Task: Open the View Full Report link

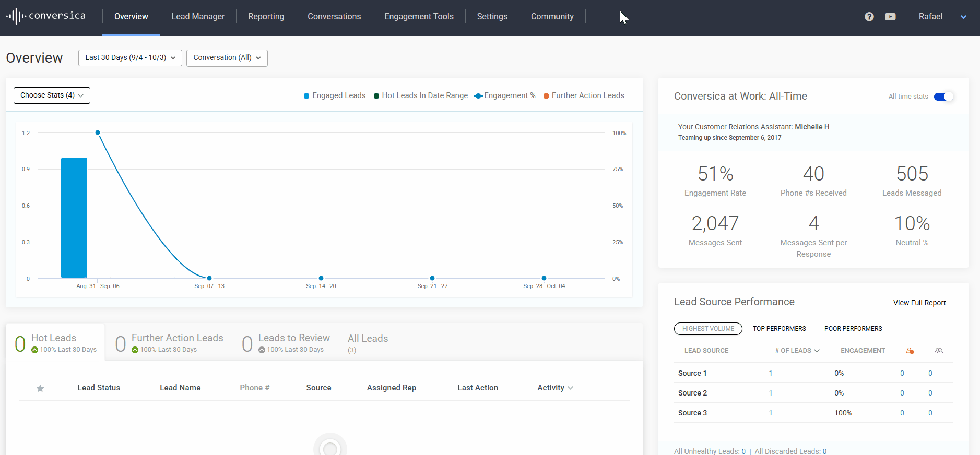Action: point(919,303)
